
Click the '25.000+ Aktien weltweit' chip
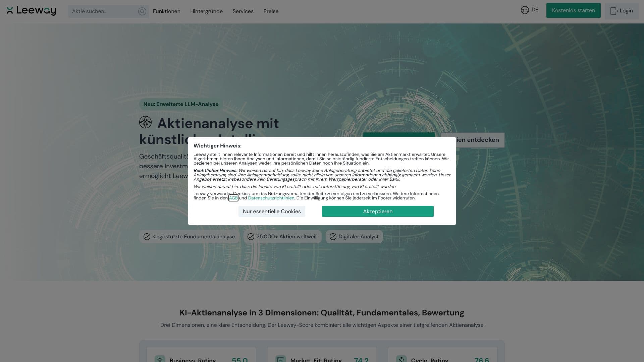point(282,237)
